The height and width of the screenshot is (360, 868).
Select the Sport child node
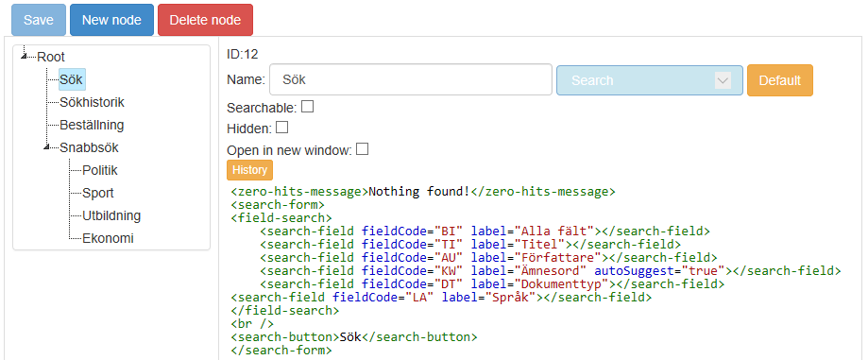[98, 193]
